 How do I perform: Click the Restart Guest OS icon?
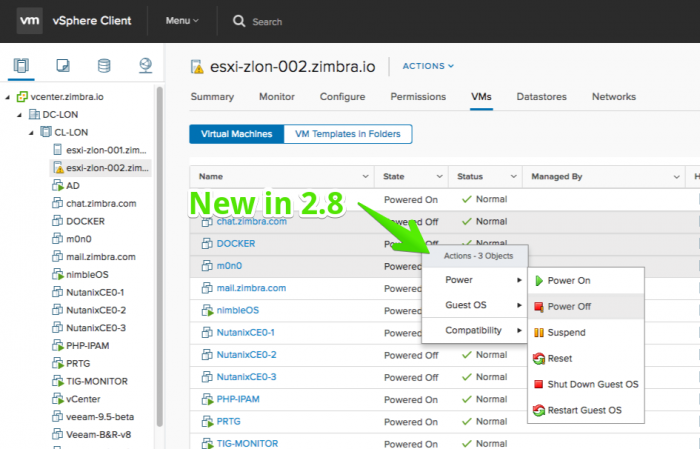[x=539, y=410]
